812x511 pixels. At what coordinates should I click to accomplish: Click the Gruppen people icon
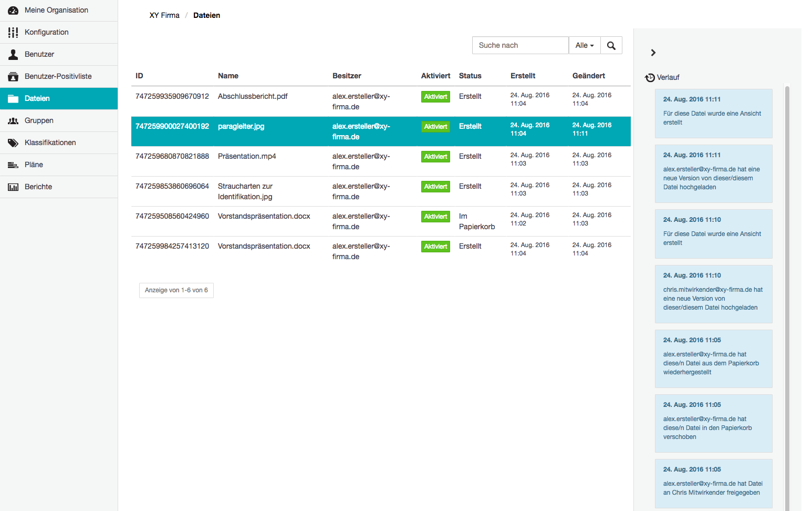click(x=13, y=121)
